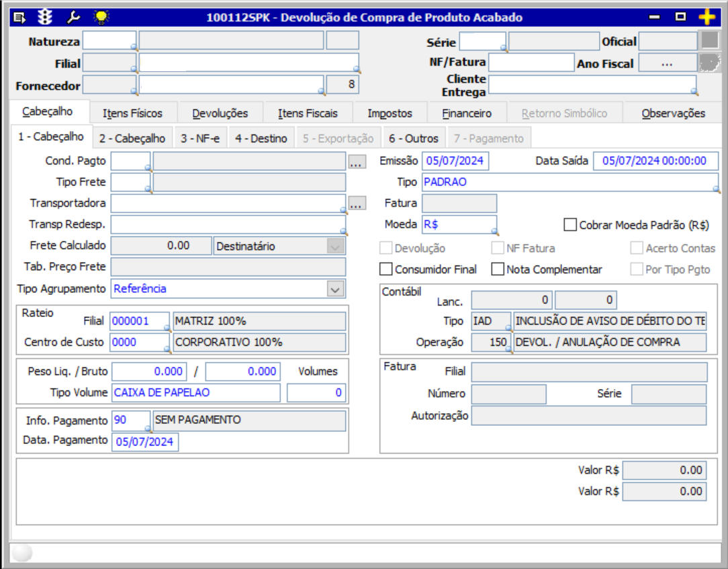Tick the Nota Complementar checkbox
Screen dimensions: 728x569
[x=497, y=269]
